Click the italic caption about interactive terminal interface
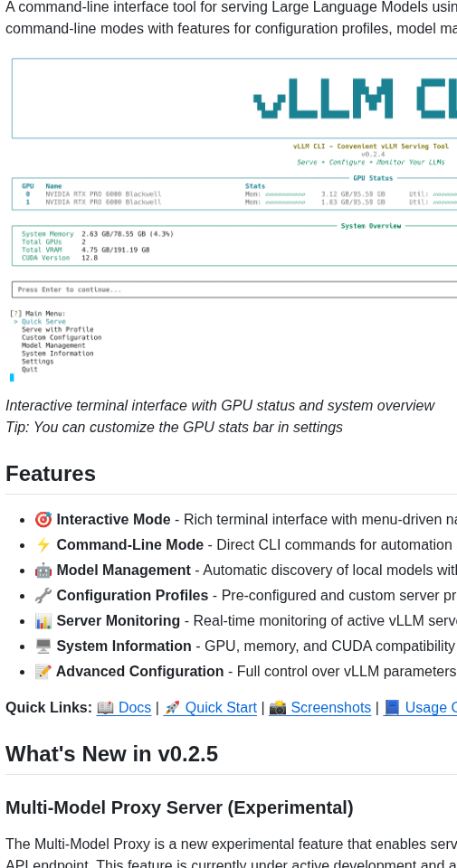This screenshot has height=868, width=457. pyautogui.click(x=220, y=406)
